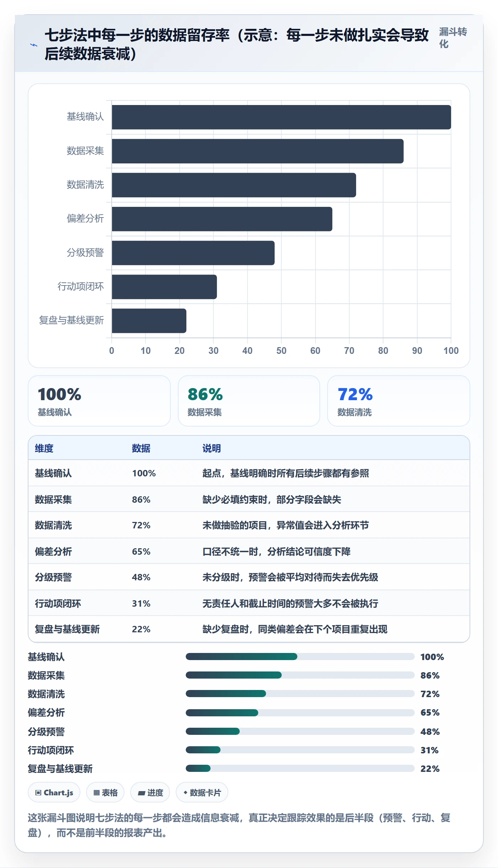
Task: Click the 数据清洗 progress bar
Action: click(300, 694)
